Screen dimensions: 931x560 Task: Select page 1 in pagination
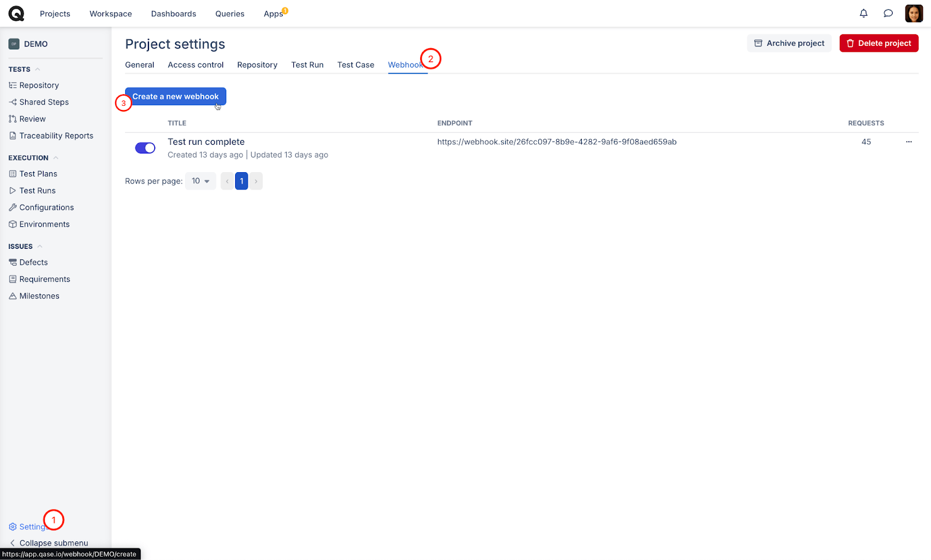(x=241, y=181)
